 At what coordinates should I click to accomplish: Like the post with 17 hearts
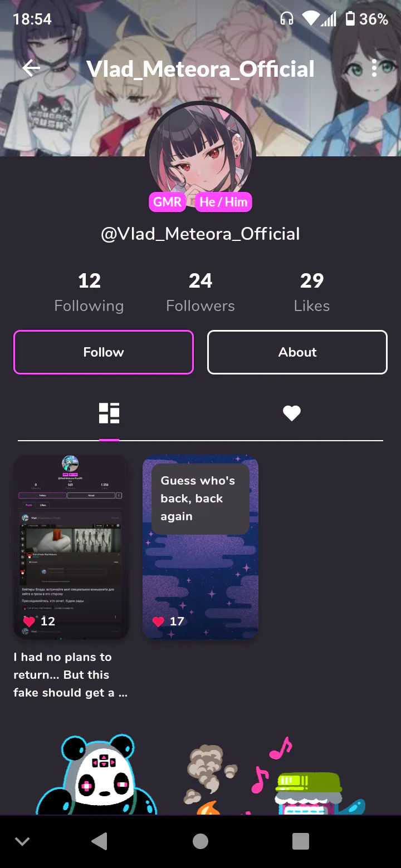pos(158,622)
